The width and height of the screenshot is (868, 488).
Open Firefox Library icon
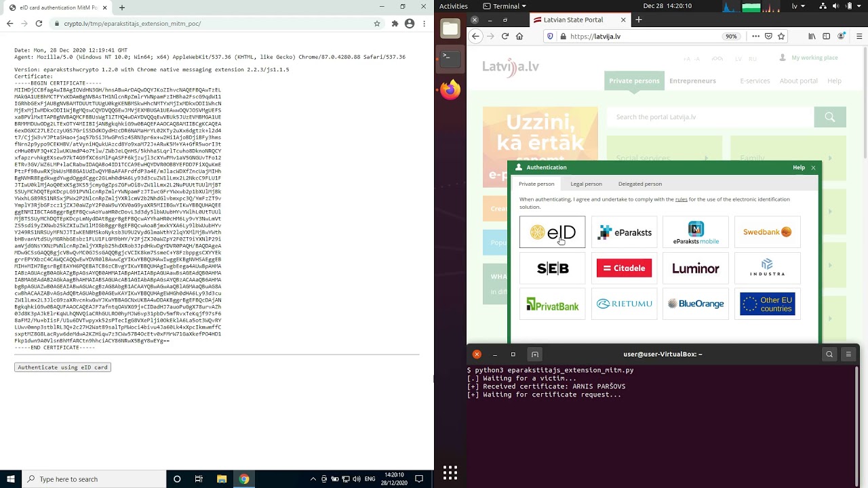812,37
